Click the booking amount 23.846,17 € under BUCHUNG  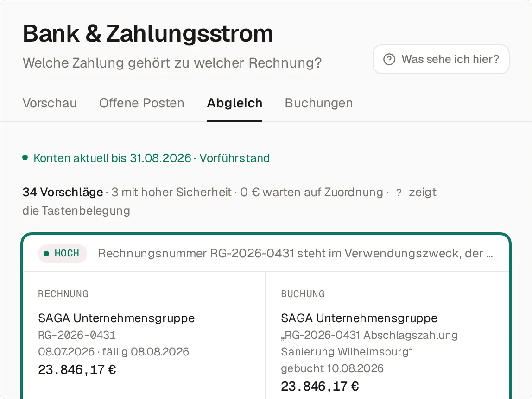pyautogui.click(x=320, y=386)
